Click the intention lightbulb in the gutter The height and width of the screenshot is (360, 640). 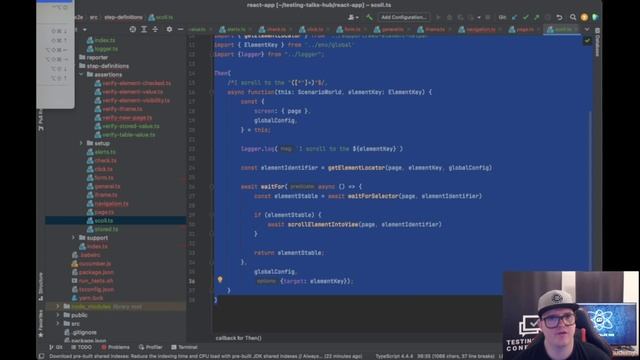coord(220,280)
